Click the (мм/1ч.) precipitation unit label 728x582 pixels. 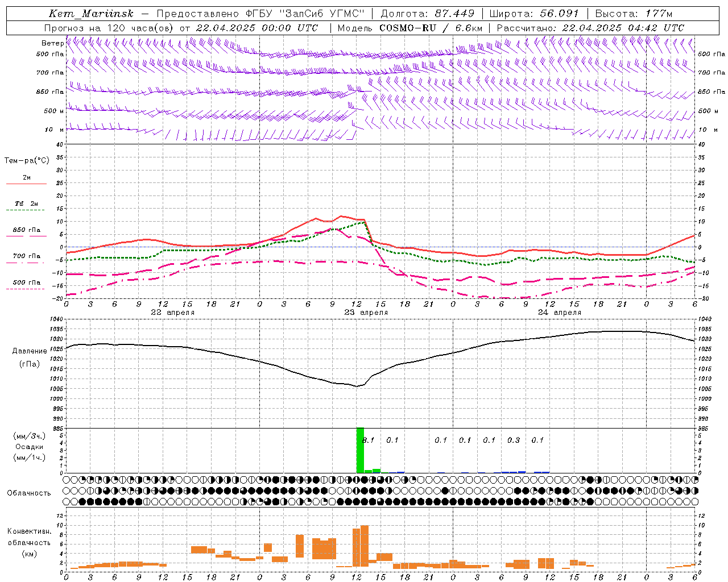pos(29,458)
